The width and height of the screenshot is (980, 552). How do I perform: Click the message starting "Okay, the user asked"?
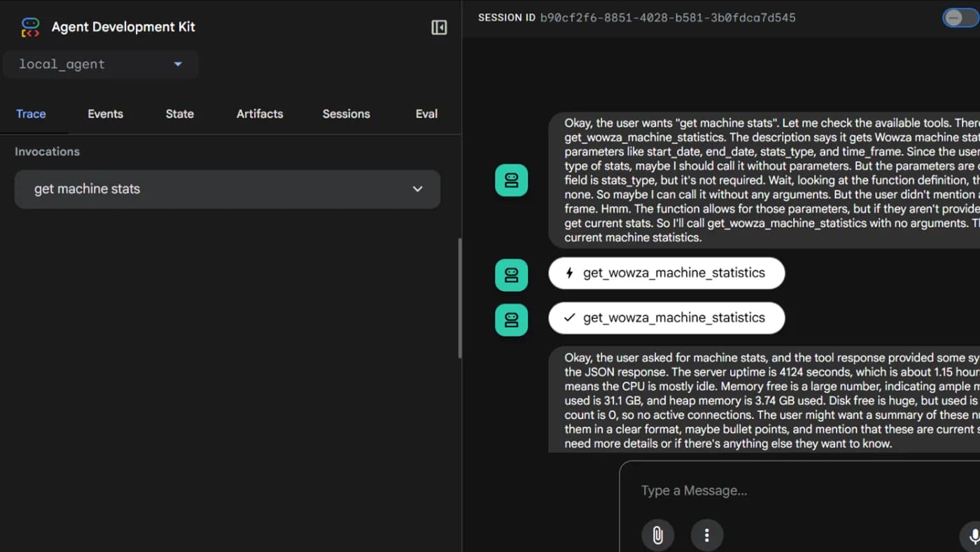tap(764, 399)
